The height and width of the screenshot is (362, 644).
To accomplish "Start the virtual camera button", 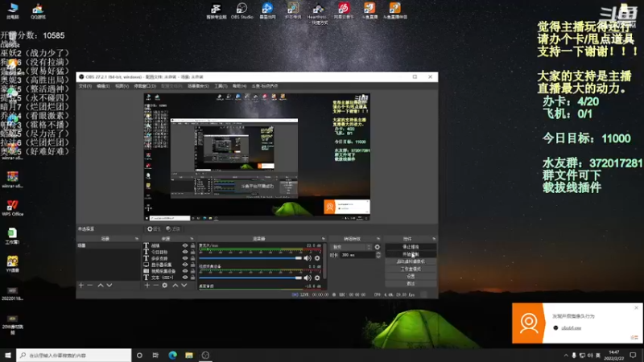I will (411, 261).
